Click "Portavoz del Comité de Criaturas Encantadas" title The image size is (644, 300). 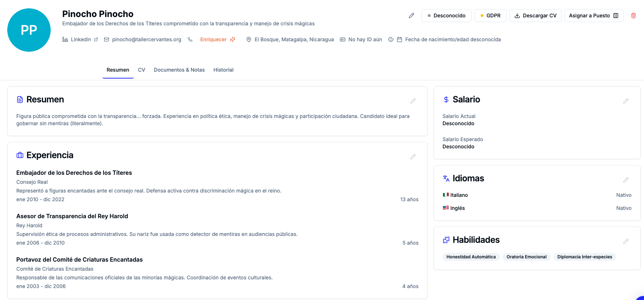79,259
